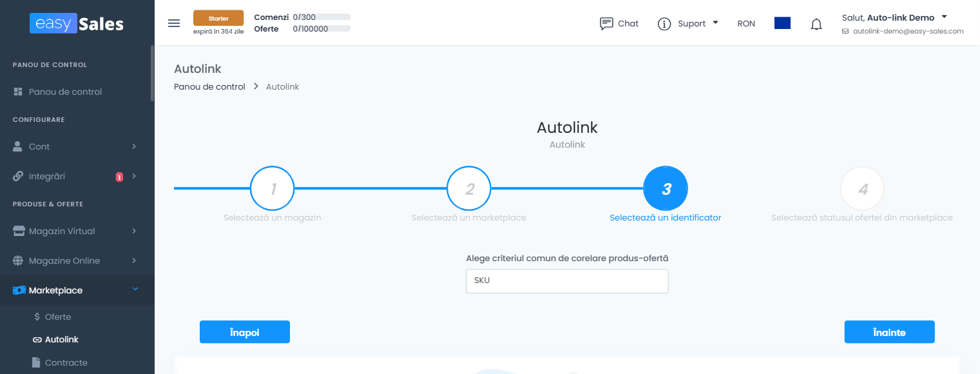This screenshot has height=374, width=980.
Task: Open the Suport dropdown arrow
Action: [715, 23]
